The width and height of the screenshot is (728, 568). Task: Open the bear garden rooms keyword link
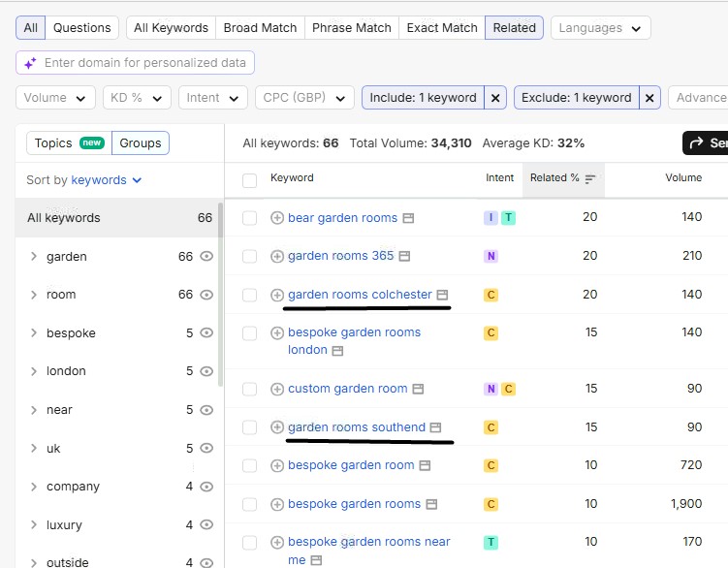(x=342, y=218)
